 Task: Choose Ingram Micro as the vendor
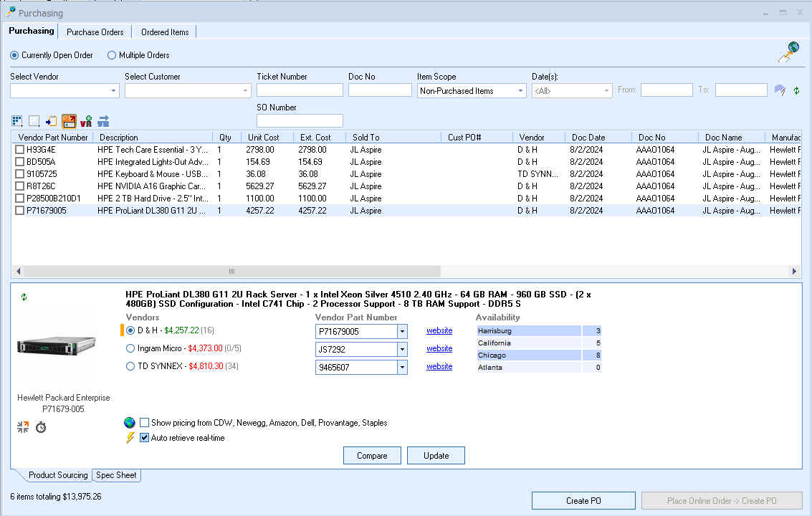coord(130,348)
